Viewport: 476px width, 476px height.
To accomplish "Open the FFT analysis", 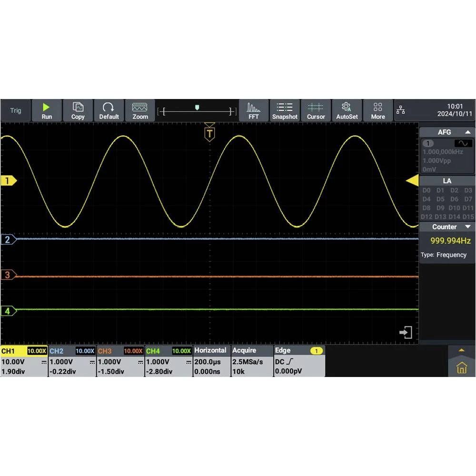I will point(254,110).
